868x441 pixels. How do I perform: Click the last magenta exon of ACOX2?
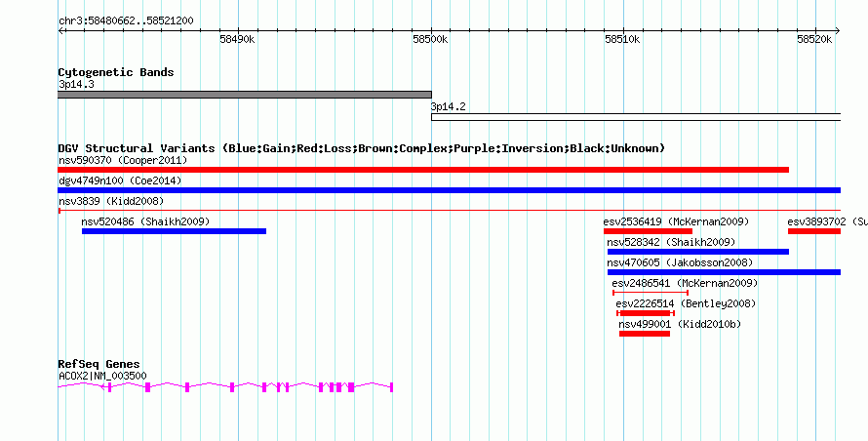click(x=391, y=387)
